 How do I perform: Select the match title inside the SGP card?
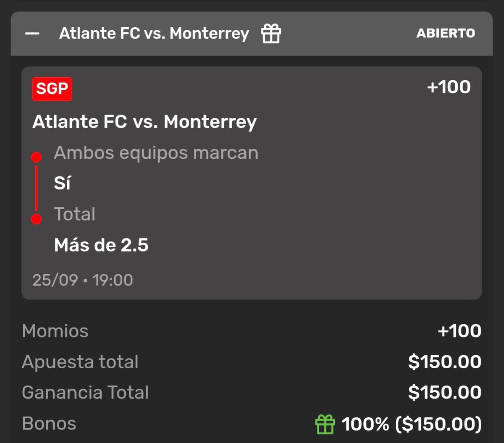[x=144, y=122]
